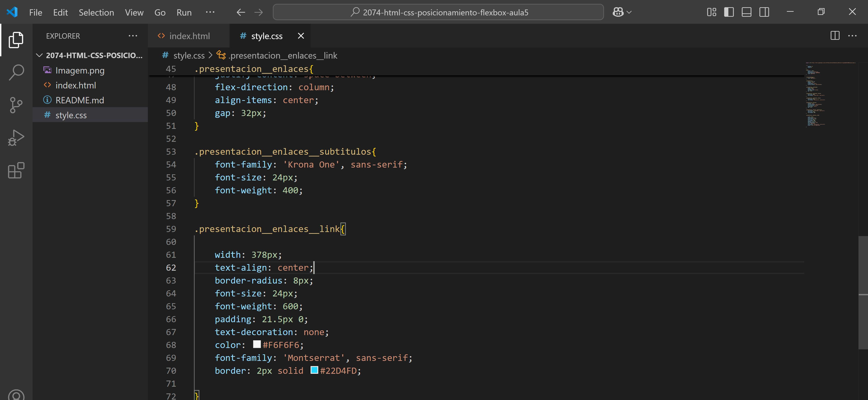Screen dimensions: 868x400
Task: Click the Imagem.png image file icon
Action: coord(47,70)
